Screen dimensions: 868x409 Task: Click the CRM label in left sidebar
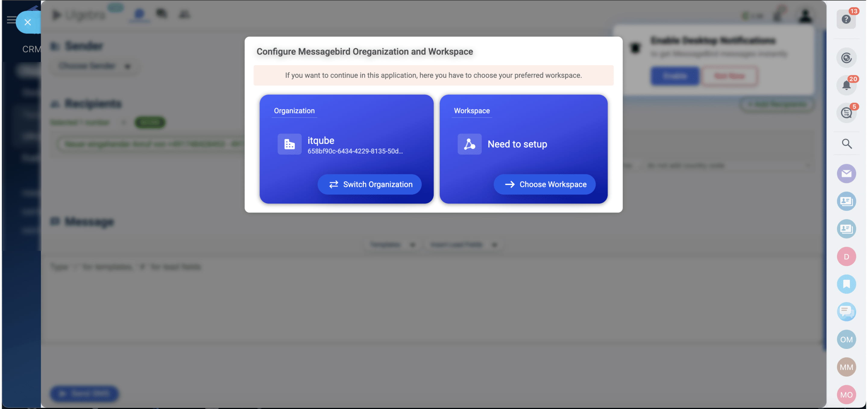[31, 49]
